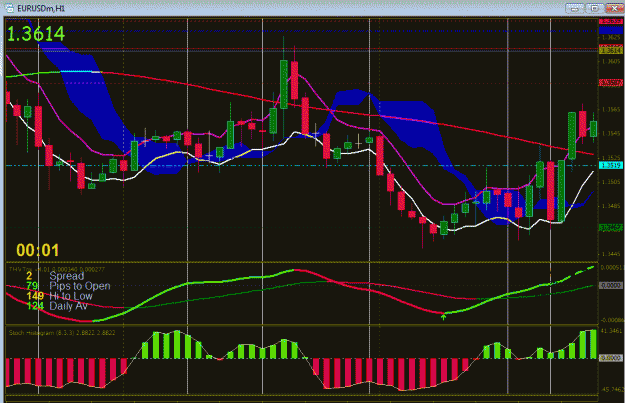
Task: Click the green up-arrow signal on Trix
Action: pyautogui.click(x=443, y=317)
